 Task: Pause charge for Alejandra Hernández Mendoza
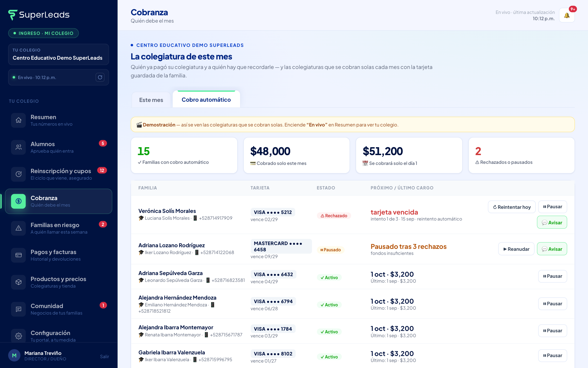coord(553,304)
